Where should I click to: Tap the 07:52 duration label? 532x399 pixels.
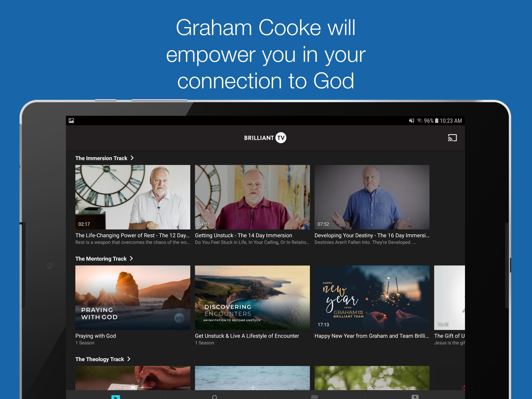(x=323, y=224)
